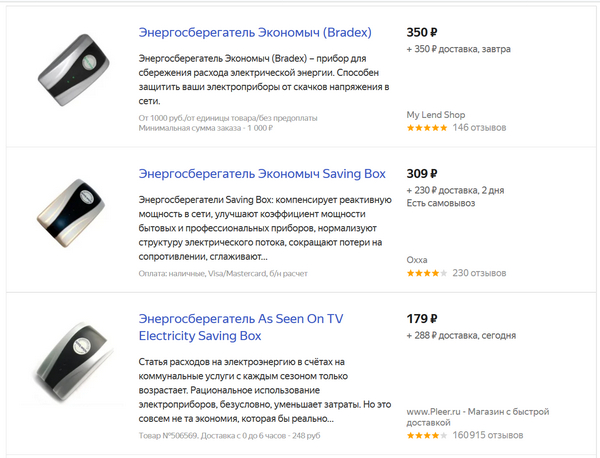View the 146 отзывов reviews
The width and height of the screenshot is (600, 458).
click(479, 128)
